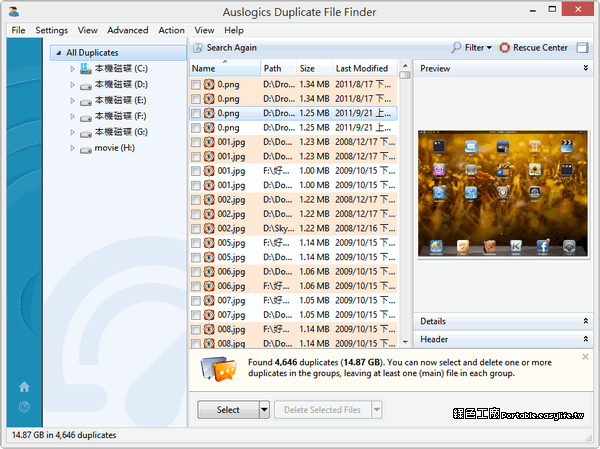
Task: Click file list scrollbar thumb
Action: (x=405, y=75)
